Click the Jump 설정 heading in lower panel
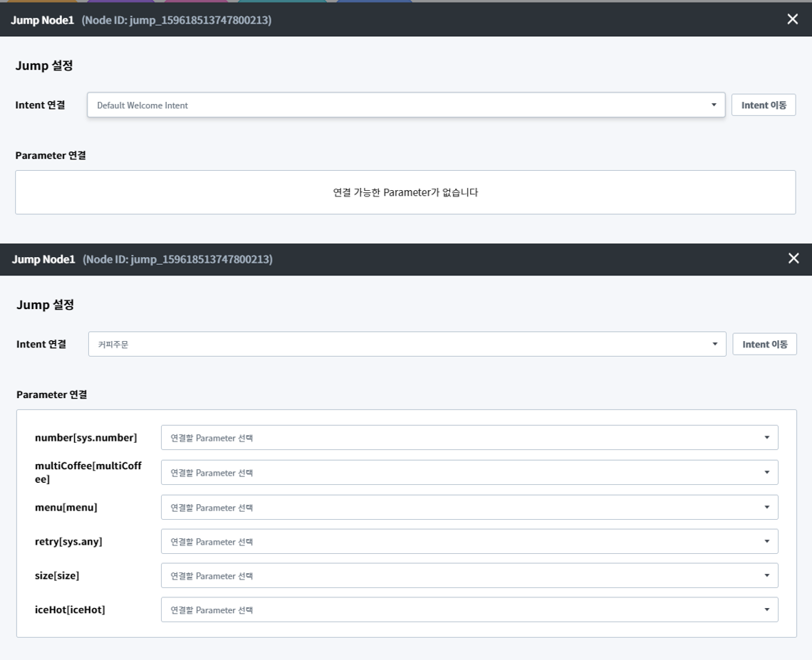The width and height of the screenshot is (812, 660). pos(46,305)
